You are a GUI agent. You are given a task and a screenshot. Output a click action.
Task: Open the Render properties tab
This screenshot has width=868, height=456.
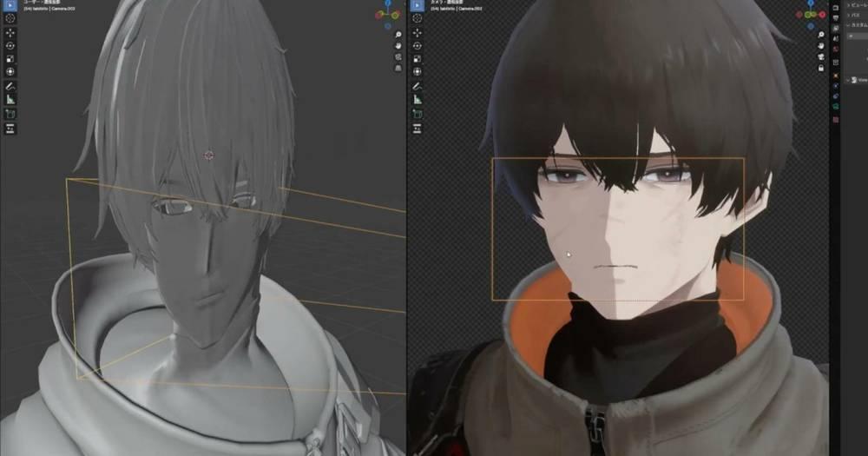[836, 8]
